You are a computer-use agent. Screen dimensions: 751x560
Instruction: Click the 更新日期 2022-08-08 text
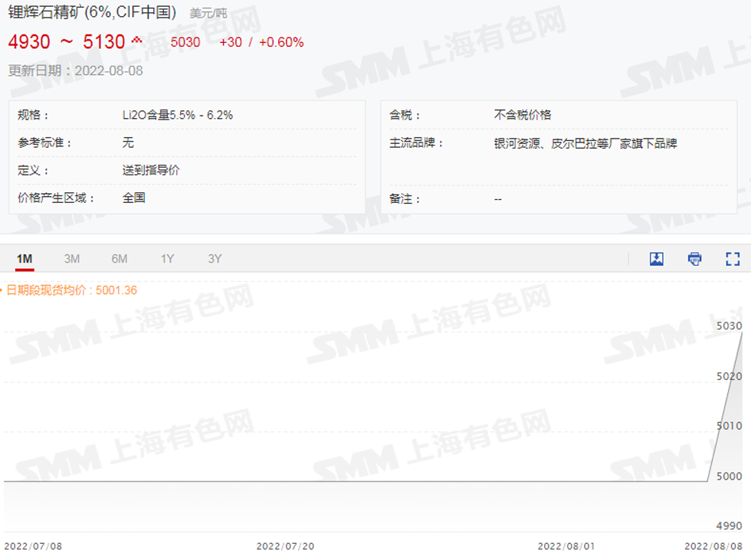coord(75,70)
